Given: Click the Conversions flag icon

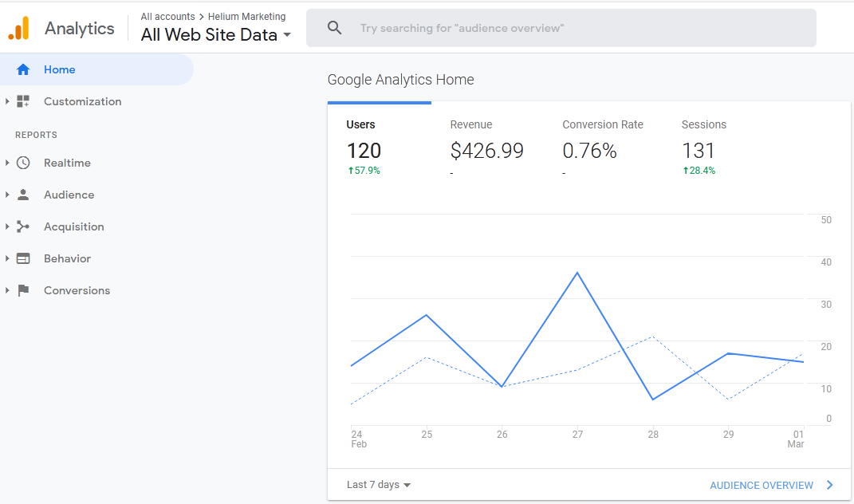Looking at the screenshot, I should 23,290.
